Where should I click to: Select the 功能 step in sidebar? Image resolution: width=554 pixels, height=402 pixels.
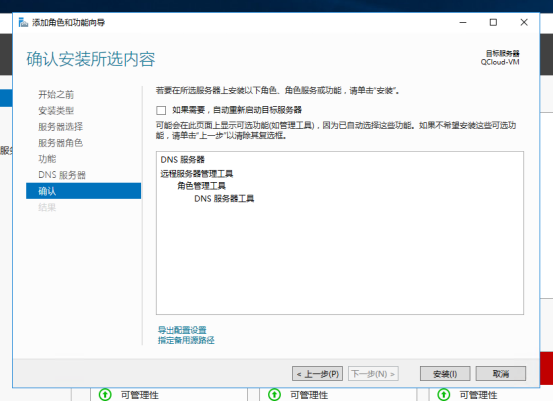point(47,159)
